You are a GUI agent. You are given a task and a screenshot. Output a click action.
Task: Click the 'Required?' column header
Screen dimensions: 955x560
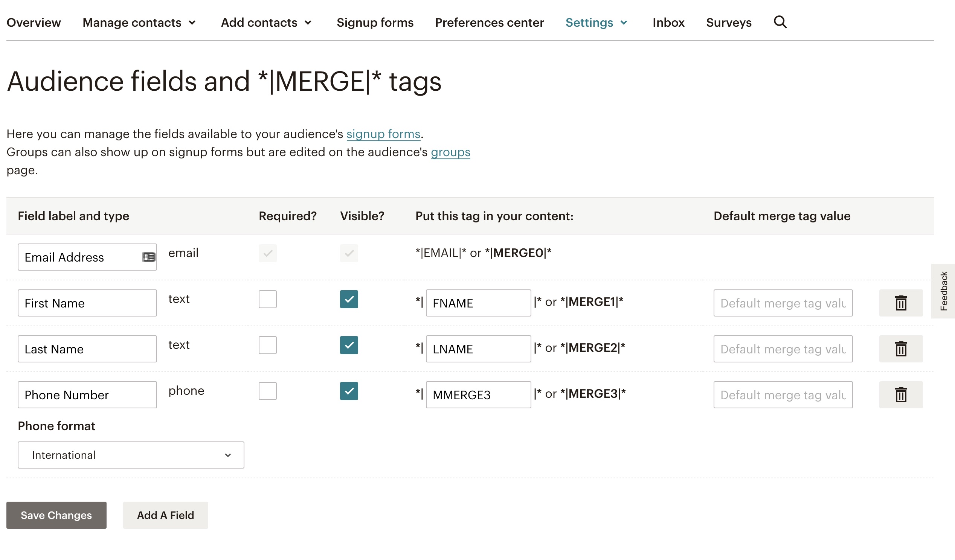288,216
